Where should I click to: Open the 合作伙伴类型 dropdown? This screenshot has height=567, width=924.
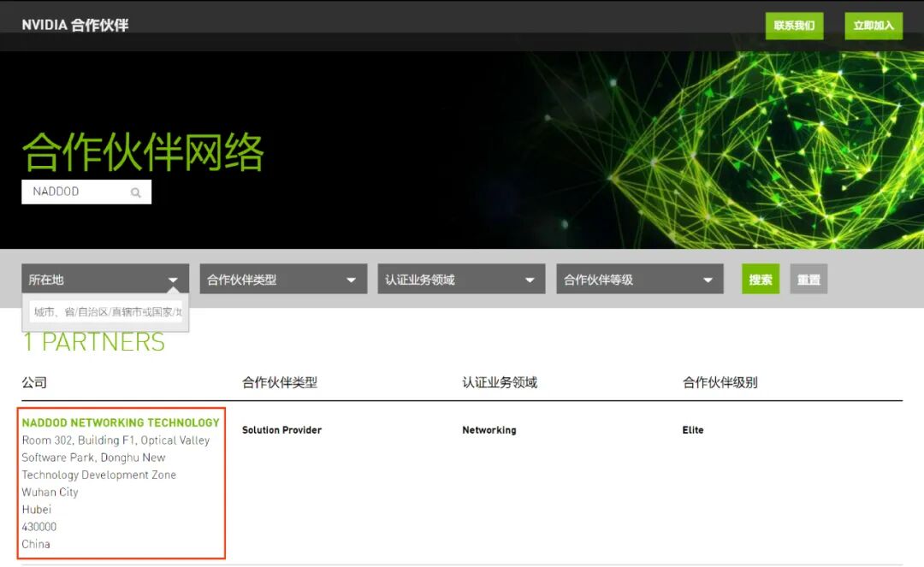pyautogui.click(x=283, y=279)
